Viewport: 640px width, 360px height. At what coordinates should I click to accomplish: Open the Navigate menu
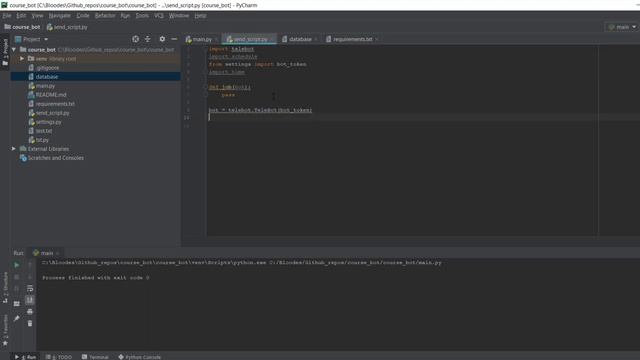[60, 16]
